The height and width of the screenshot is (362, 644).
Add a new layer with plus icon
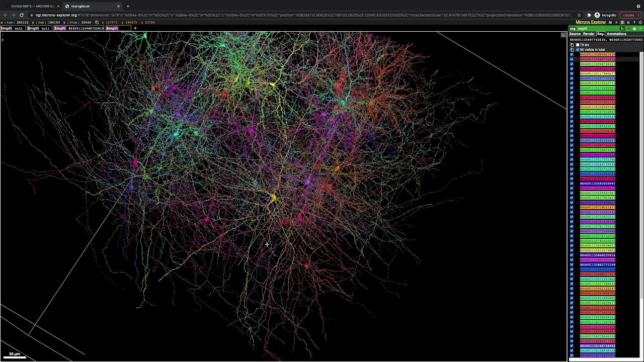coord(135,28)
